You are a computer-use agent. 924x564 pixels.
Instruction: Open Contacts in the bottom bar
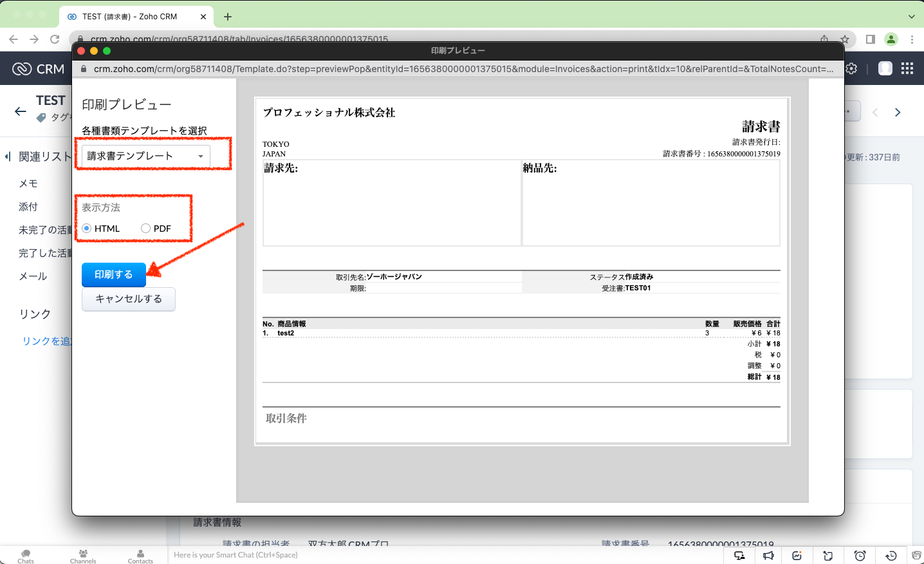click(140, 556)
